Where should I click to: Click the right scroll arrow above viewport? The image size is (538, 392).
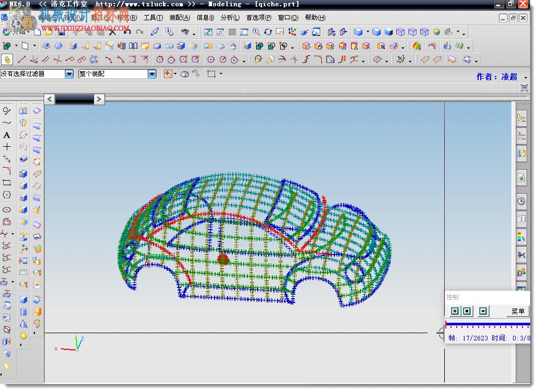click(x=99, y=99)
